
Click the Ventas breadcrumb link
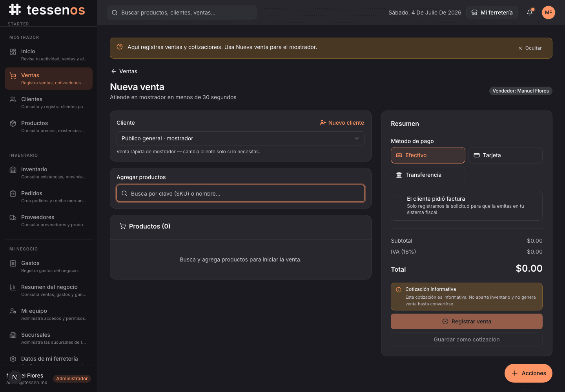click(124, 71)
